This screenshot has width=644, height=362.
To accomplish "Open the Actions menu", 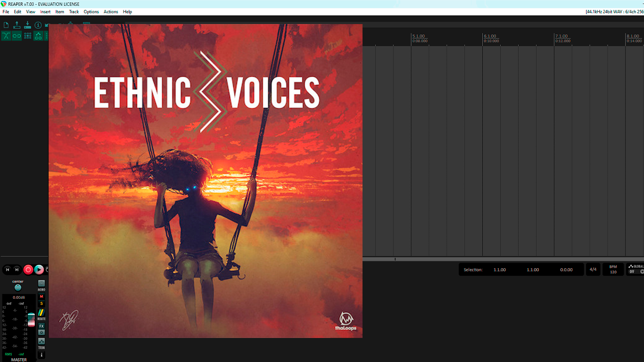I will coord(111,12).
